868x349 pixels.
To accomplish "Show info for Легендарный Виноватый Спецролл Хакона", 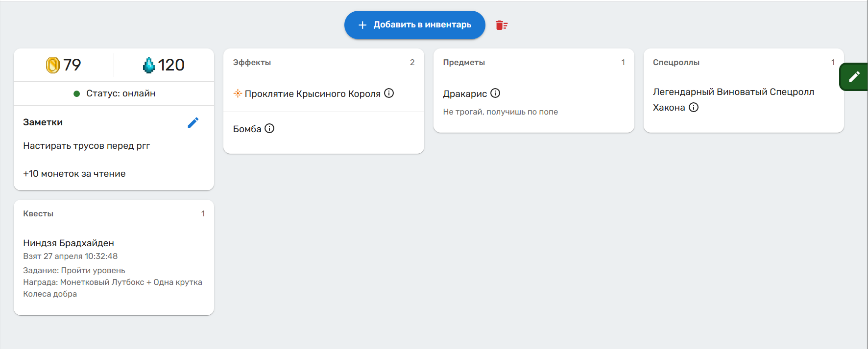I will [694, 107].
